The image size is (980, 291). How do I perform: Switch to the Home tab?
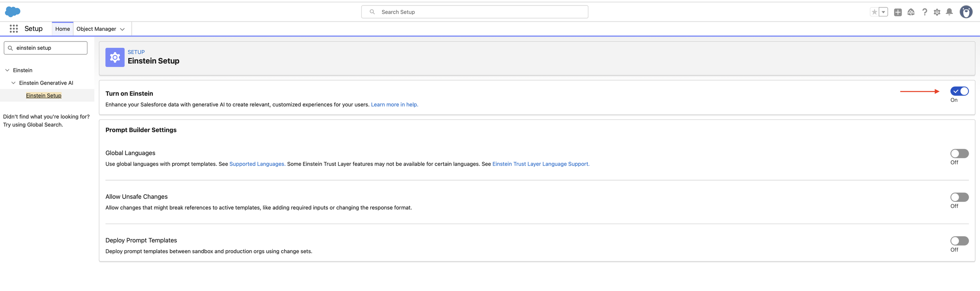click(x=62, y=29)
